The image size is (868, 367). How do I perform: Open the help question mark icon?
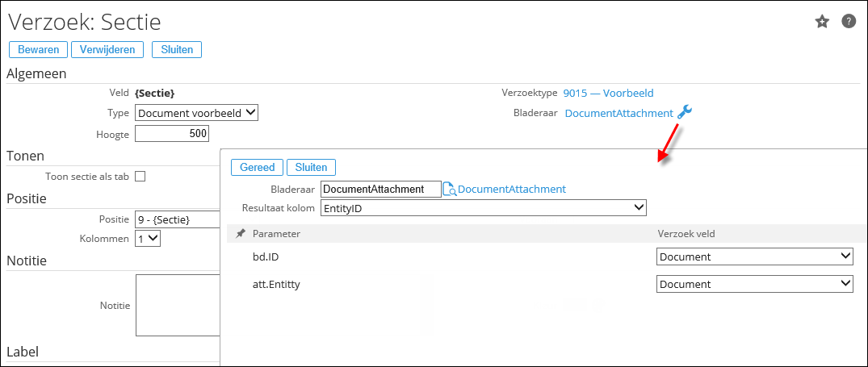pyautogui.click(x=849, y=22)
